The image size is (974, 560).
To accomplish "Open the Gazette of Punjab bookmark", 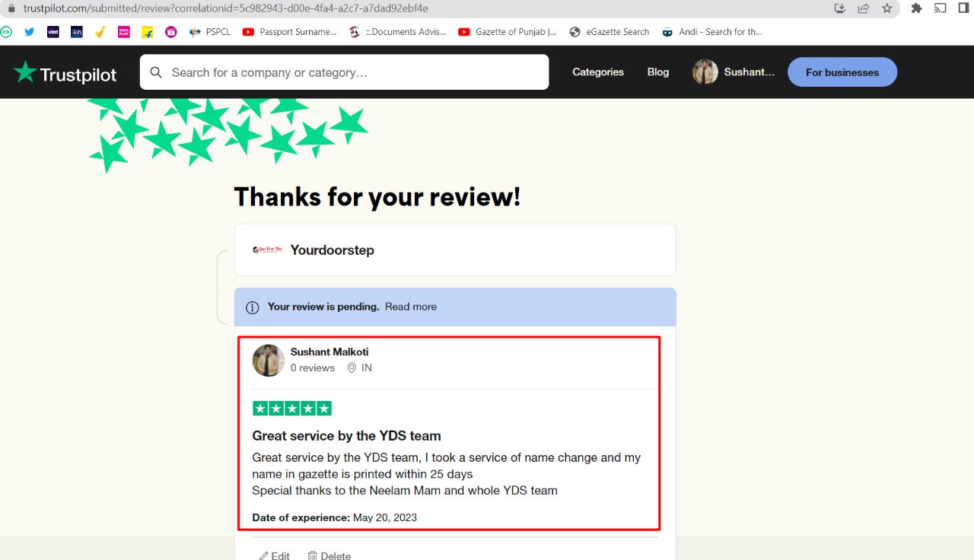I will [x=508, y=32].
